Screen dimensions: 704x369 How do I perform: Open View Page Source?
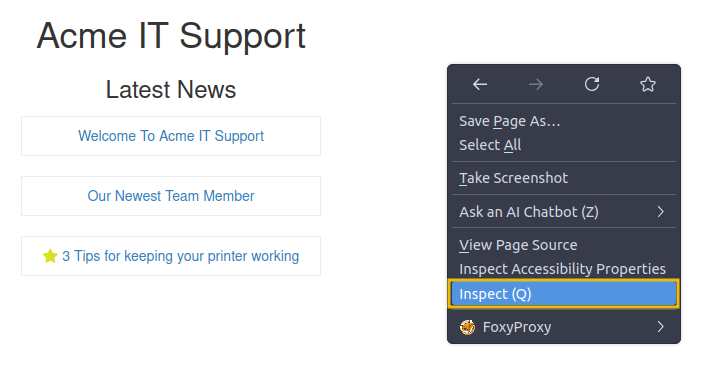pyautogui.click(x=563, y=245)
